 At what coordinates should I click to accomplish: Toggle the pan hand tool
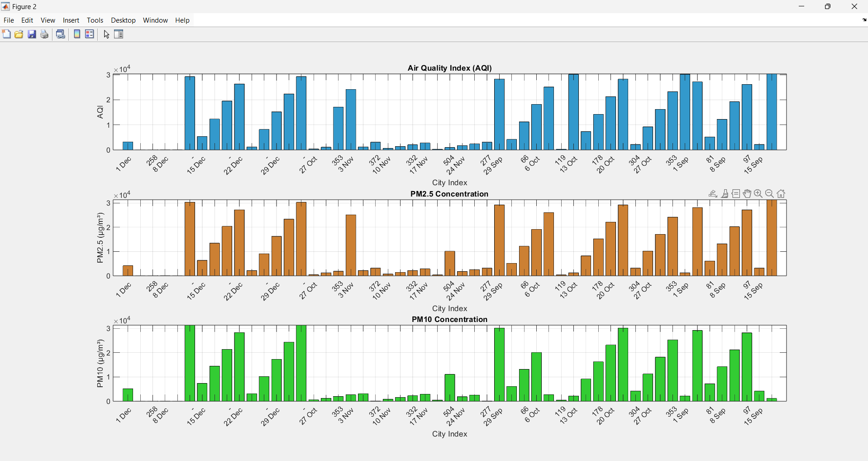[x=747, y=194]
